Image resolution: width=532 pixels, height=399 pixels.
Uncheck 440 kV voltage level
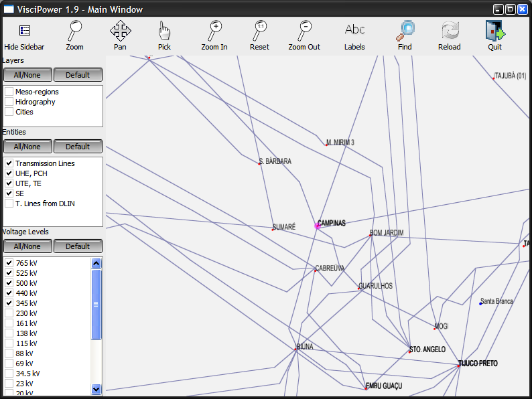coord(9,293)
